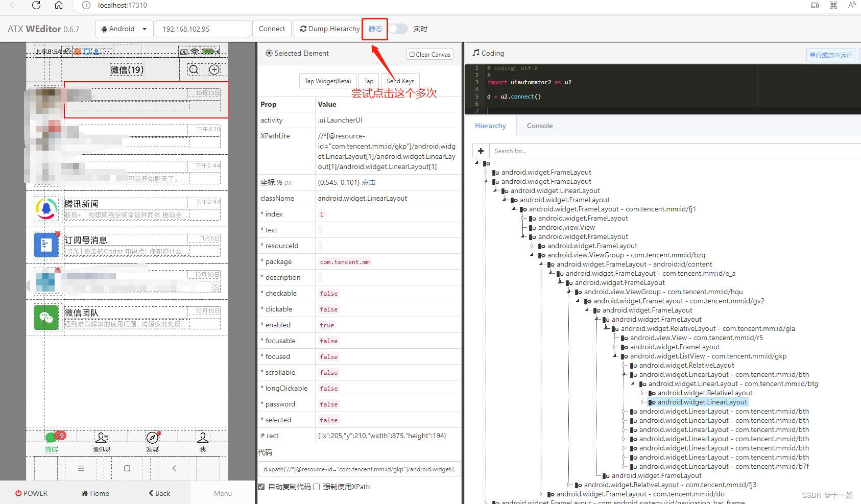Select android.view.View tree node
Screen dimensions: 861x504
[x=566, y=227]
